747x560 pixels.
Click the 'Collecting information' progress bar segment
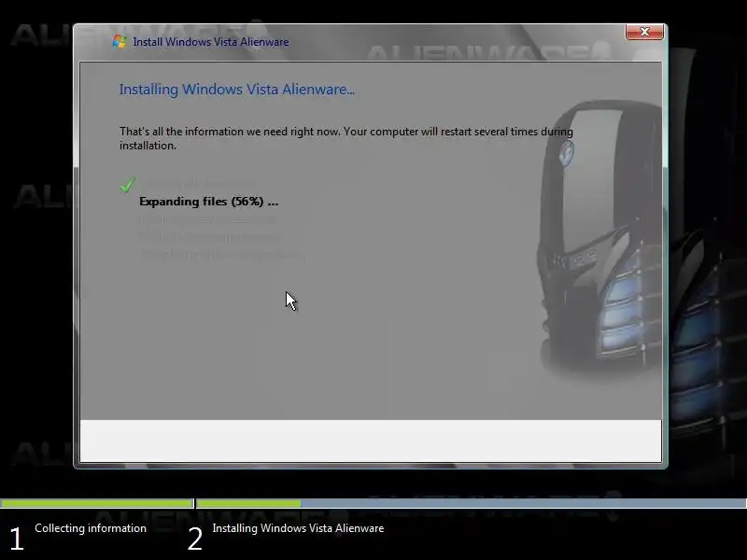tap(97, 503)
